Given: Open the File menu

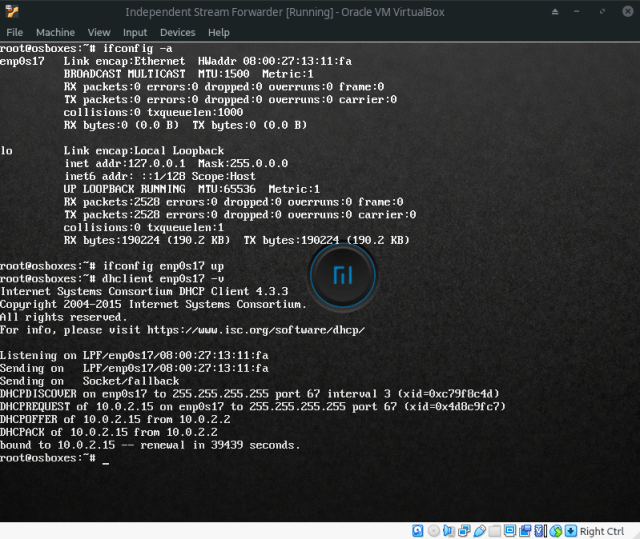Looking at the screenshot, I should [x=15, y=32].
